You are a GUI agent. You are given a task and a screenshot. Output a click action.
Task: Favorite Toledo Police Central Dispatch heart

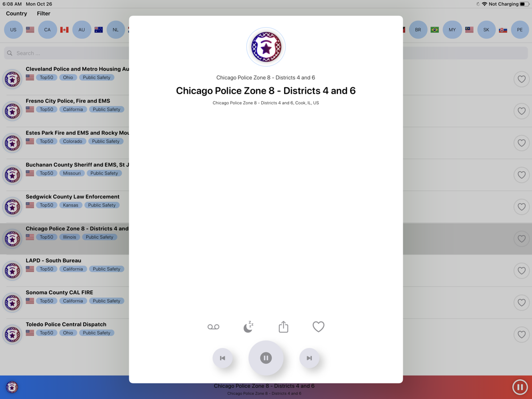click(521, 334)
